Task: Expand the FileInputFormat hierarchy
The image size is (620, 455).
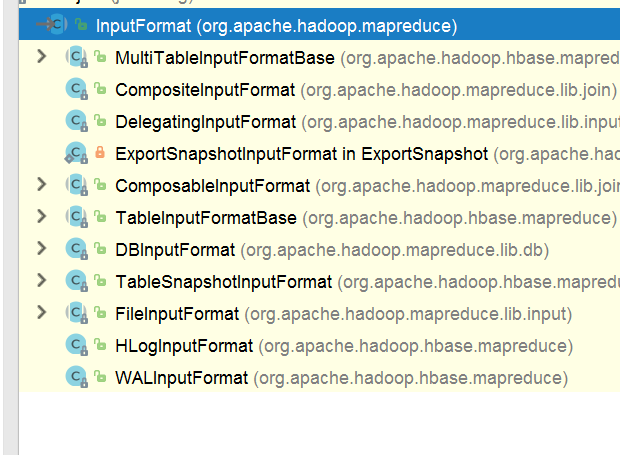Action: [42, 313]
